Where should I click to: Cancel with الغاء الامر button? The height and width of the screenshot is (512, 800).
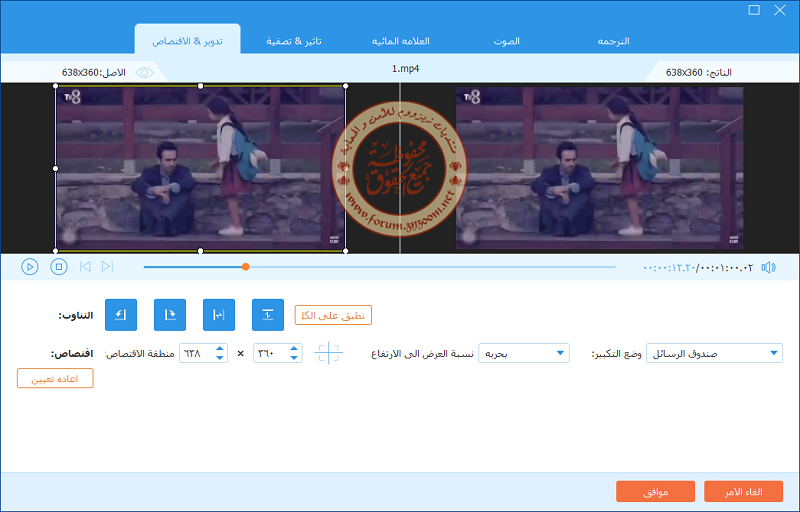coord(743,492)
